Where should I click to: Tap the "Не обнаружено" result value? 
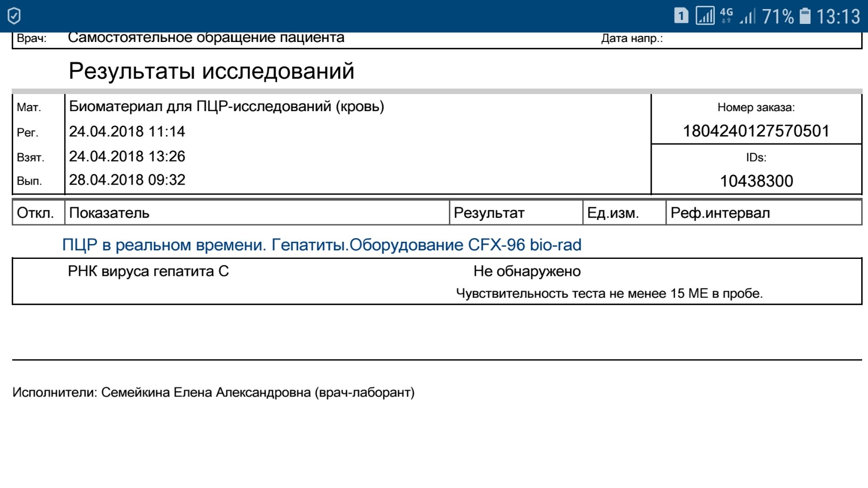[527, 271]
